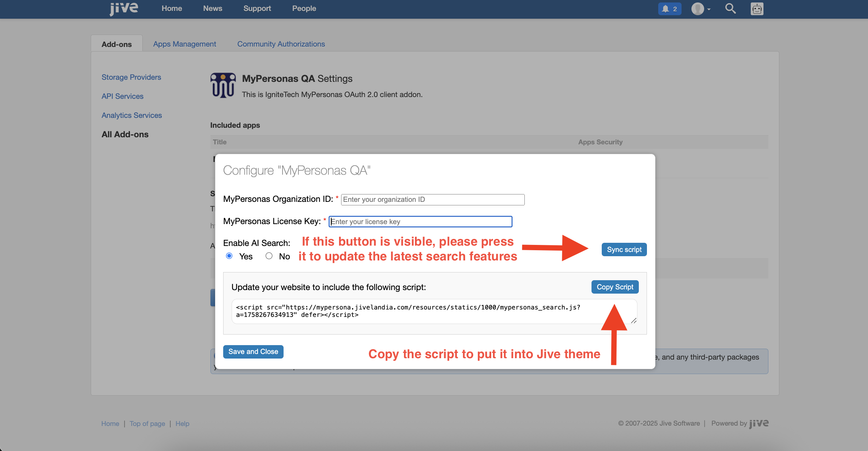The width and height of the screenshot is (868, 451).
Task: Click the Jive logo in header
Action: coord(124,8)
